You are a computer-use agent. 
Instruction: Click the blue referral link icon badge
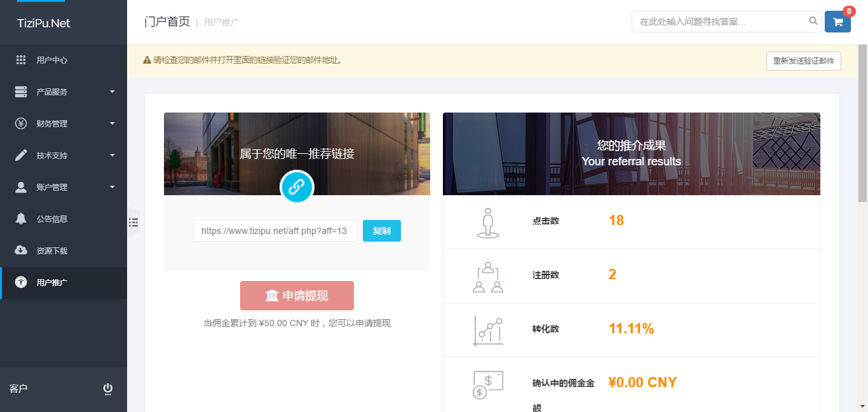pos(297,187)
